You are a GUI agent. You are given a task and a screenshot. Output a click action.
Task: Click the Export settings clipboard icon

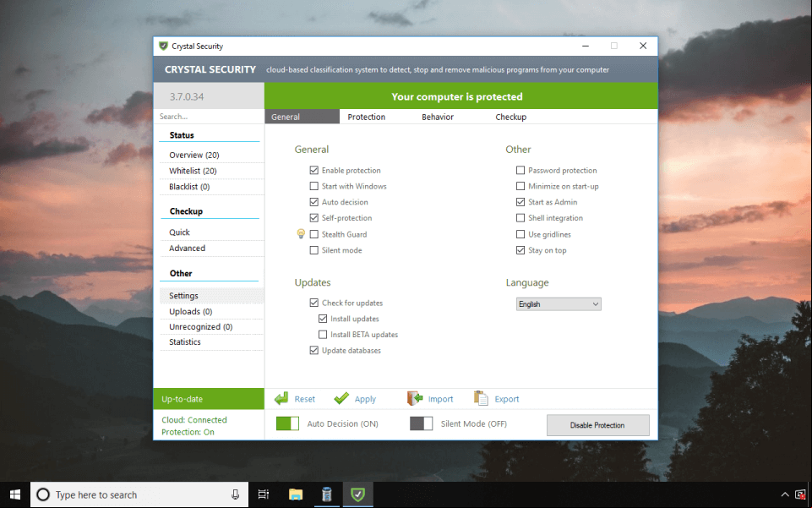481,398
